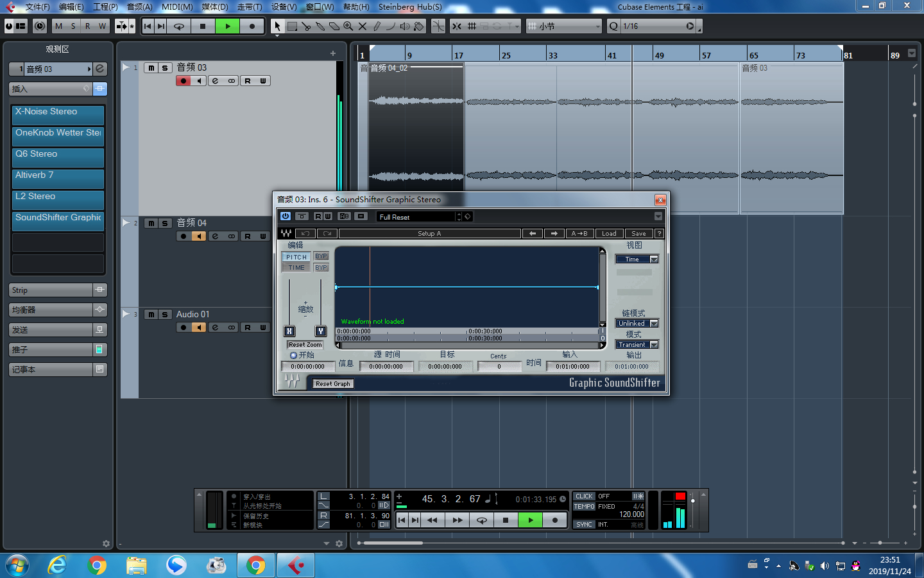Toggle Mute on track Audio 01
Image resolution: width=924 pixels, height=578 pixels.
click(x=151, y=314)
